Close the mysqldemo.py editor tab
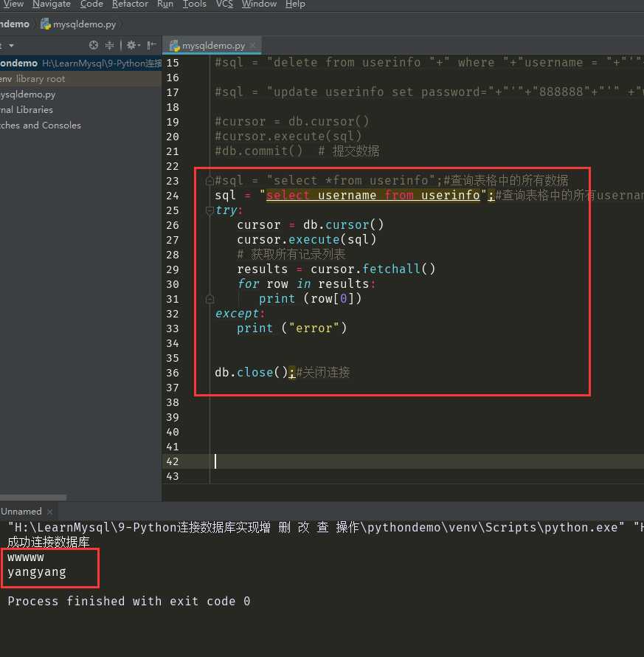This screenshot has height=657, width=644. [253, 45]
